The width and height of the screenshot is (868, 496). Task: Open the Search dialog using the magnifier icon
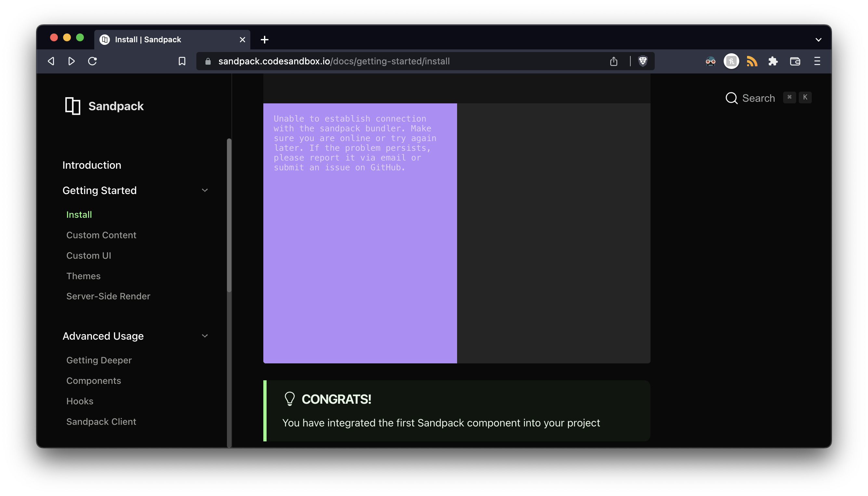pos(731,98)
